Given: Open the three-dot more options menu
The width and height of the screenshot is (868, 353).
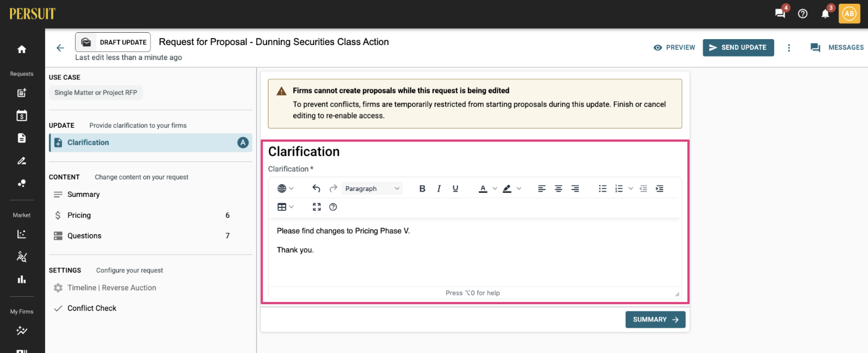Looking at the screenshot, I should 789,48.
